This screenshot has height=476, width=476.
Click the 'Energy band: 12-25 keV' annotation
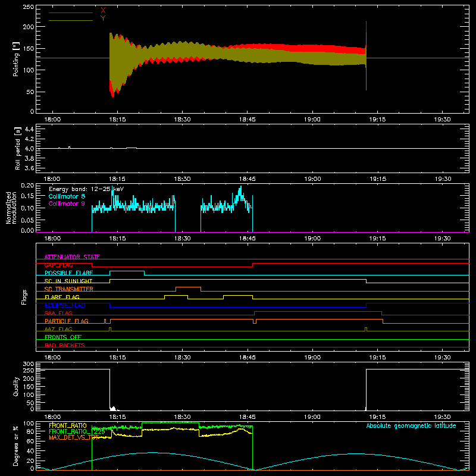pos(86,189)
